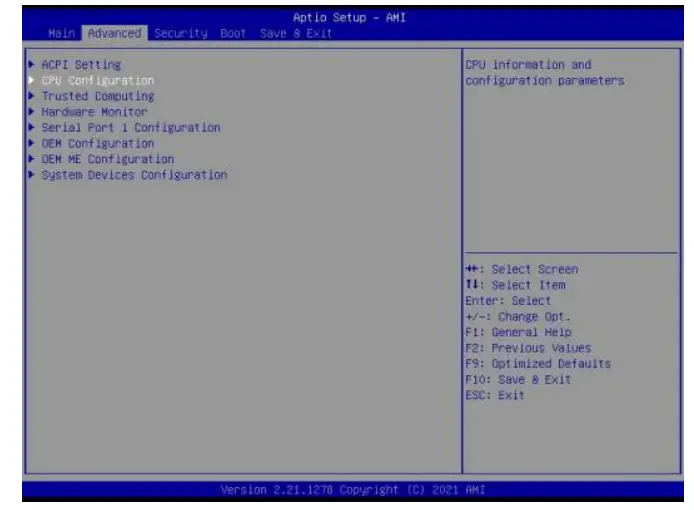
Task: Click the arrow beside CPU Configuration
Action: click(x=31, y=80)
